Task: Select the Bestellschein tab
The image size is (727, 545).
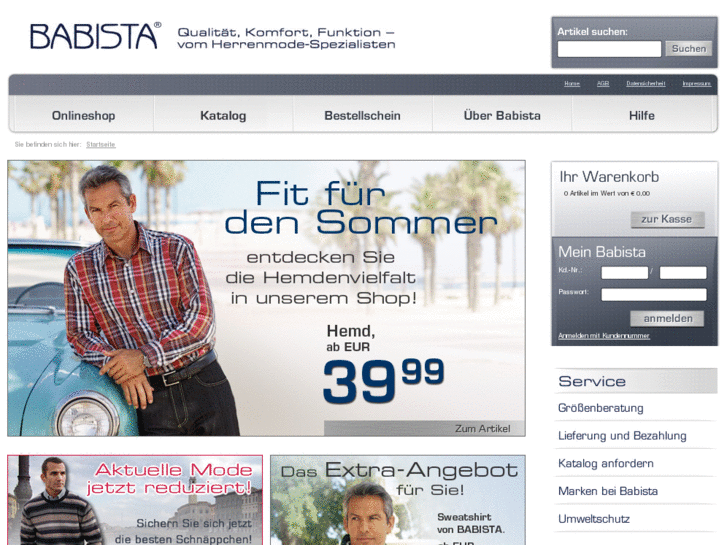Action: click(x=363, y=115)
